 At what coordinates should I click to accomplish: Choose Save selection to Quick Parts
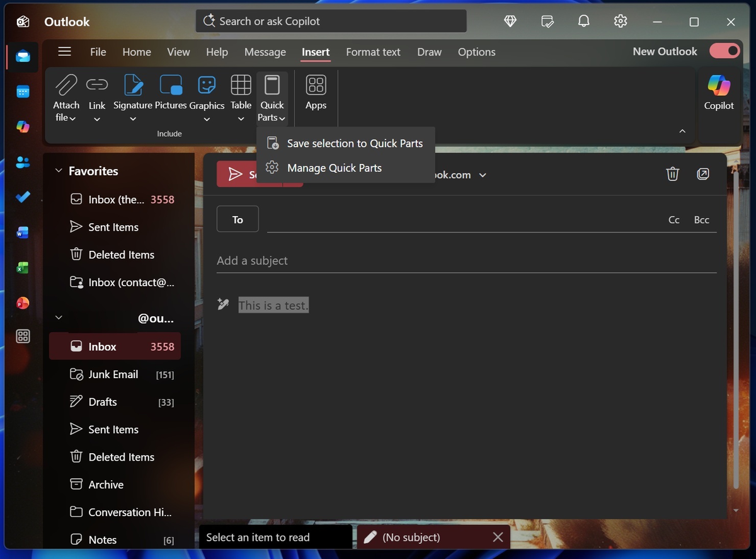pos(345,144)
